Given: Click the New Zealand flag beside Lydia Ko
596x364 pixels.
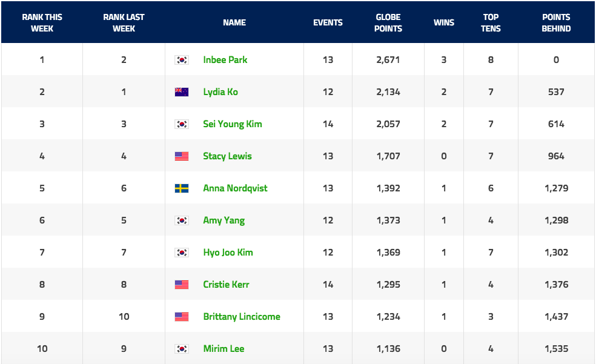Looking at the screenshot, I should click(181, 92).
